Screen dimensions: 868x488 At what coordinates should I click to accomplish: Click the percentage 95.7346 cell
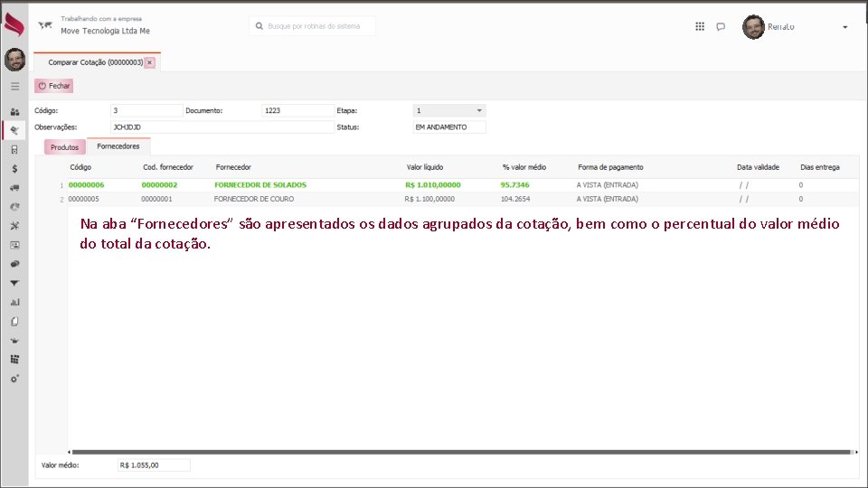pos(514,184)
